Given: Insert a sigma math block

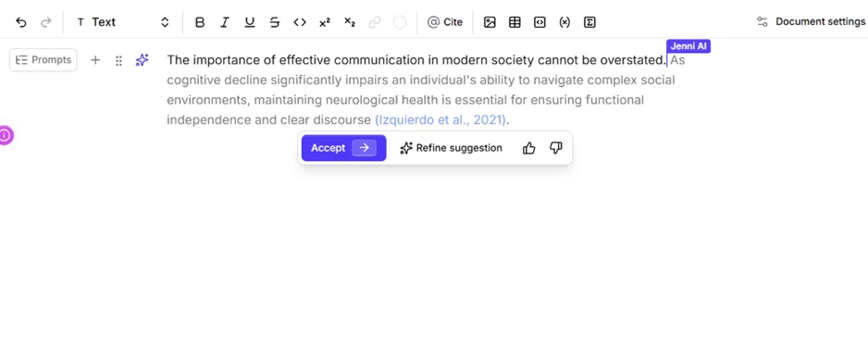Looking at the screenshot, I should [589, 22].
